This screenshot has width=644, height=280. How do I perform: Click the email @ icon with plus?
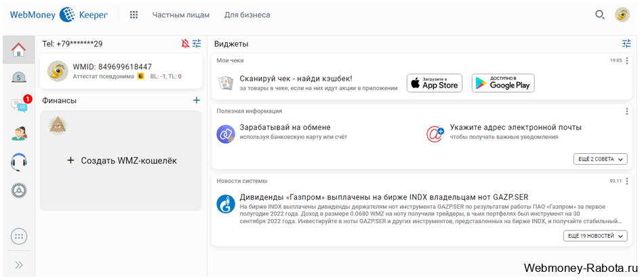coord(435,134)
